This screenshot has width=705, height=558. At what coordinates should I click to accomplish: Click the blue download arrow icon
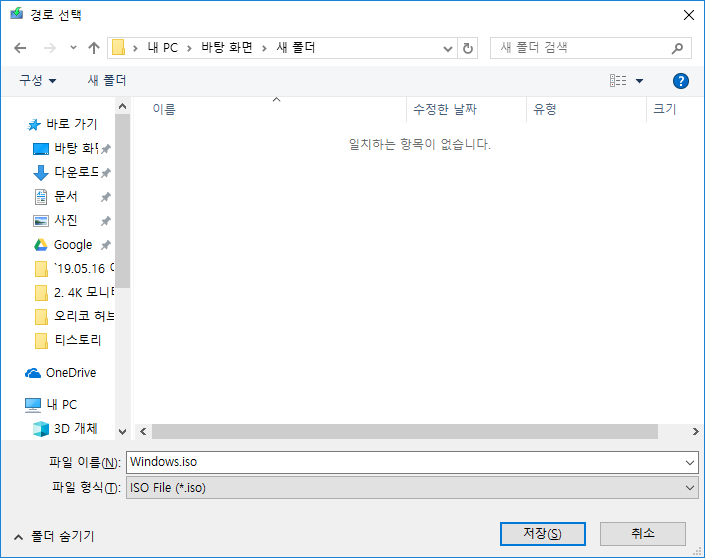tap(41, 173)
